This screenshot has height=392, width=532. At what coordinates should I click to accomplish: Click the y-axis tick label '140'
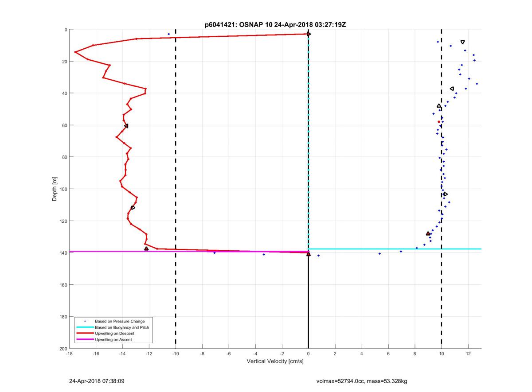(x=63, y=253)
